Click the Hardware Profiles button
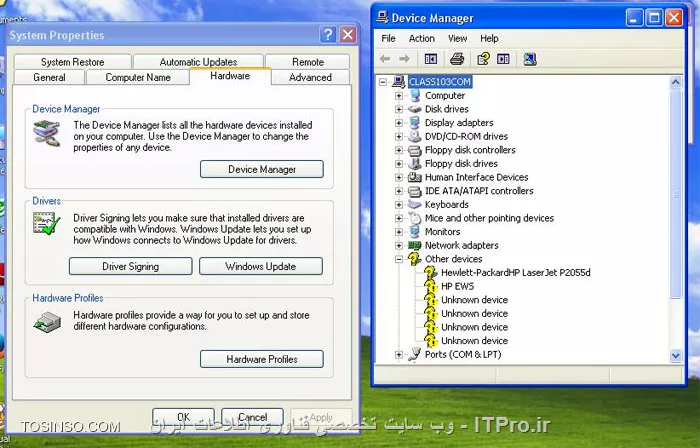700x448 pixels. click(x=262, y=359)
